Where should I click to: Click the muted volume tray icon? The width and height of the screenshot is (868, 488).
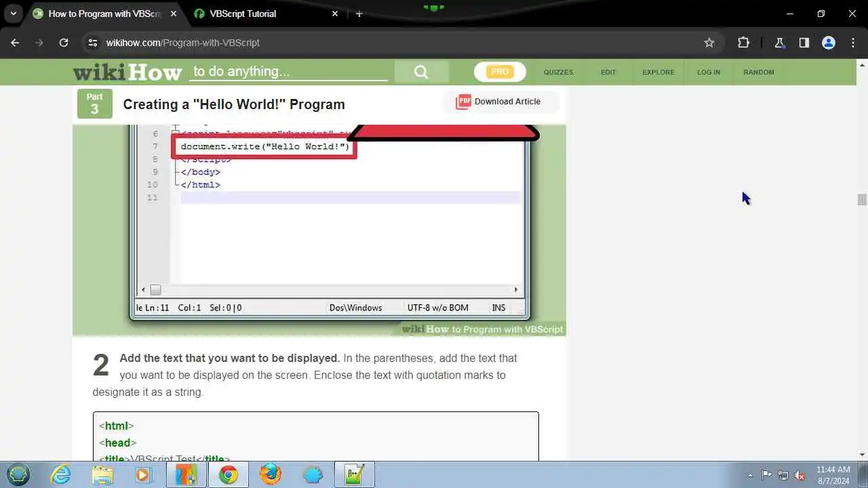click(x=800, y=475)
